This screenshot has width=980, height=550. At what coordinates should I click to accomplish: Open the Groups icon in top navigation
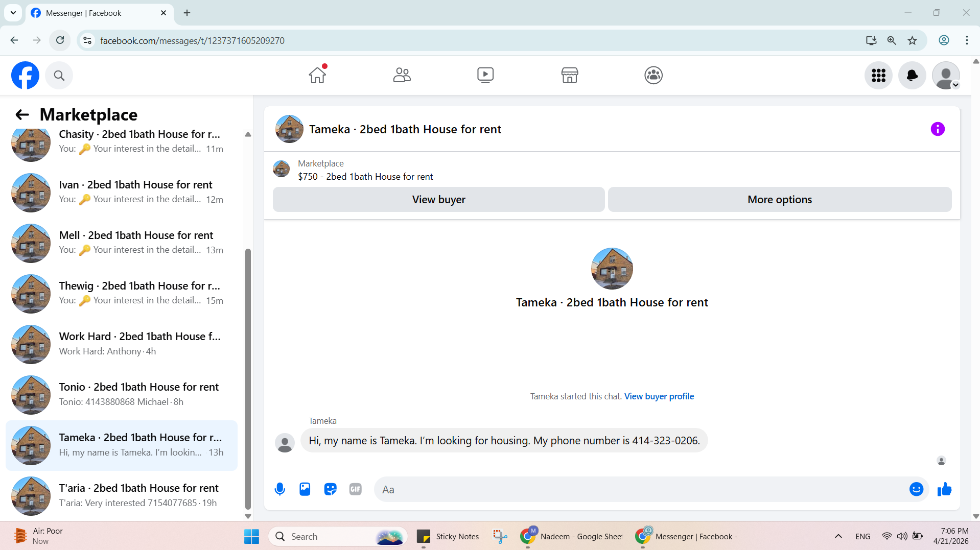654,75
